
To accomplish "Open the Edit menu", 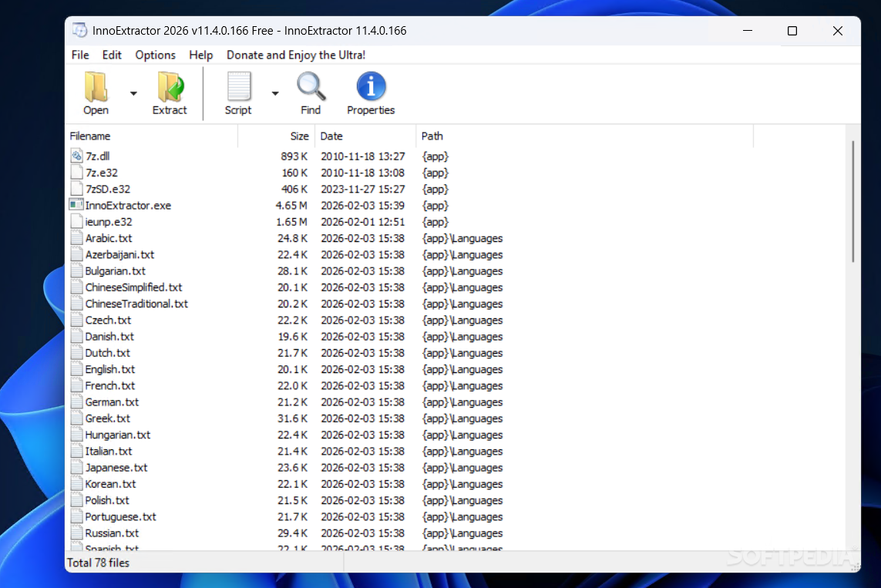I will point(112,55).
